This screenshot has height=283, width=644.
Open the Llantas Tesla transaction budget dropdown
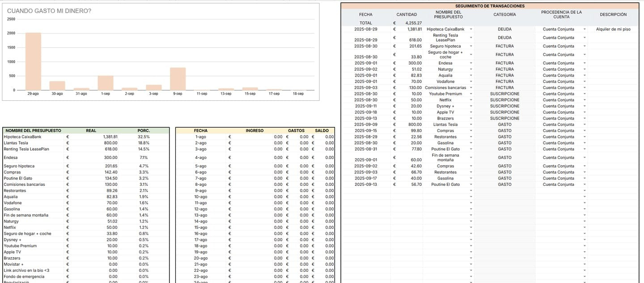pos(471,124)
